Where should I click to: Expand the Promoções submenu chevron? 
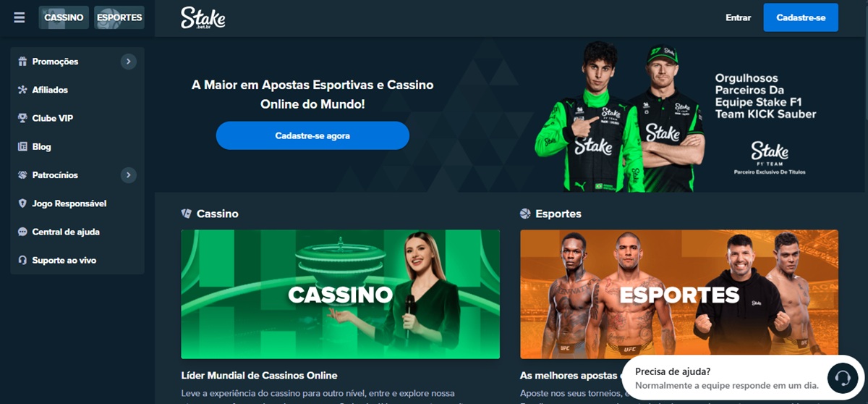coord(128,62)
